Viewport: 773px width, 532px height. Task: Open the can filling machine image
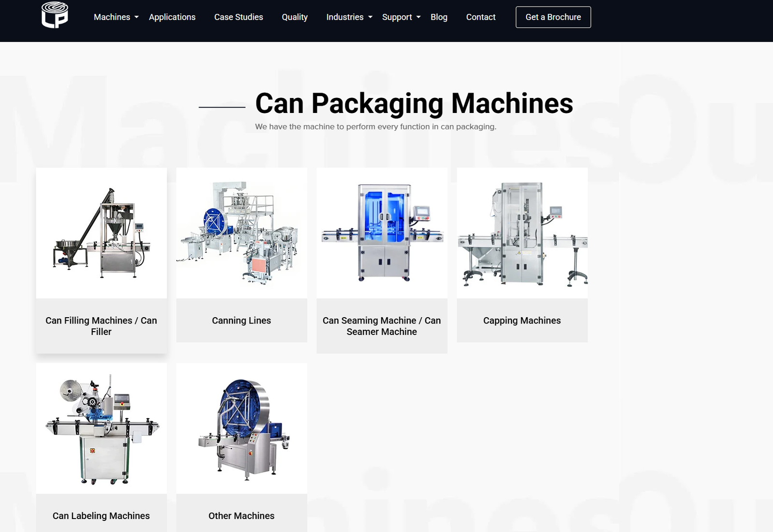pyautogui.click(x=101, y=233)
